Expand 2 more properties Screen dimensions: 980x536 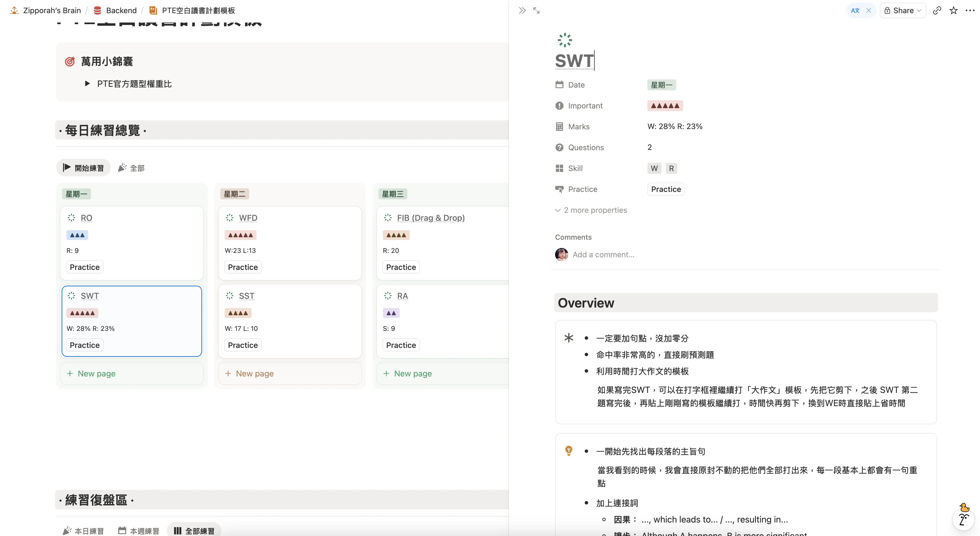591,210
